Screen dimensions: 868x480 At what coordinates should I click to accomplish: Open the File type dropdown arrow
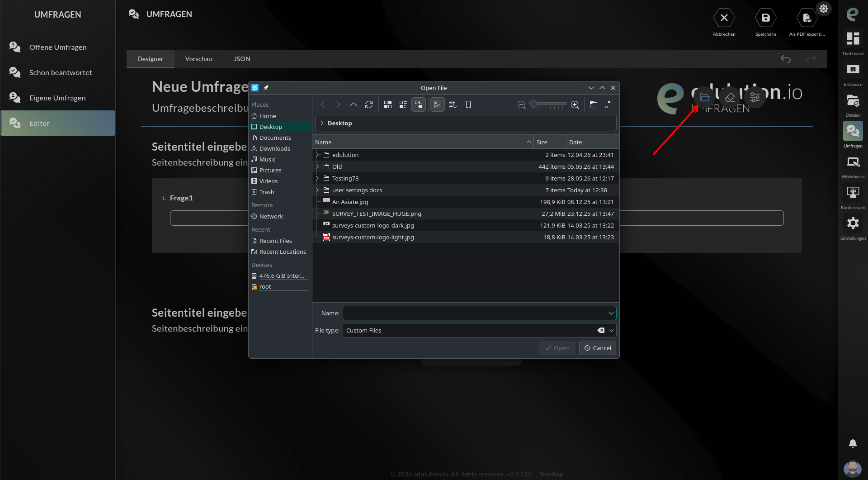611,330
